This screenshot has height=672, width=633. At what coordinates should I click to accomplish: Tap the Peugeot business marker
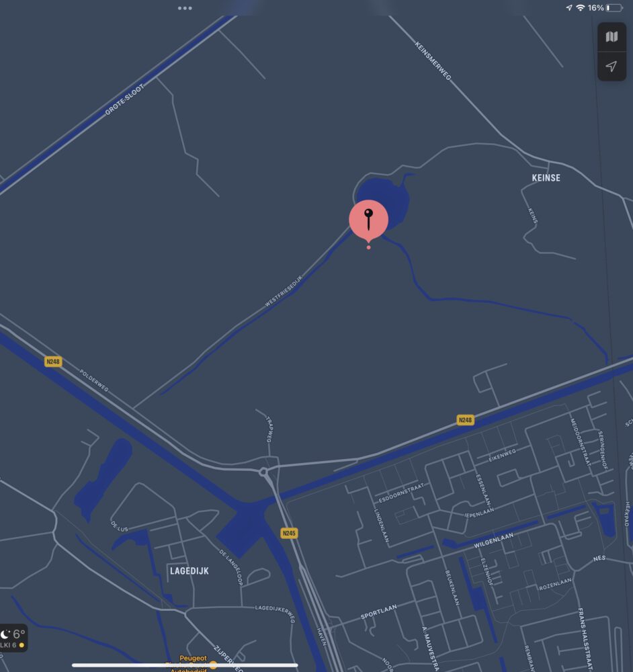pyautogui.click(x=194, y=659)
